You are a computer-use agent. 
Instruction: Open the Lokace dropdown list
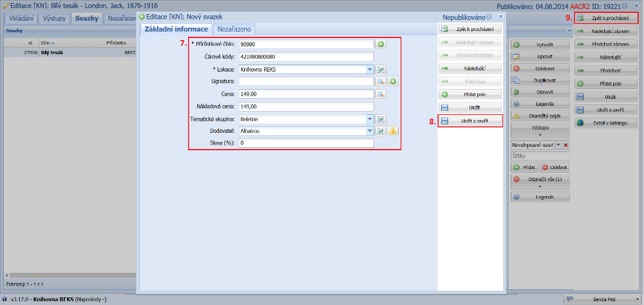[370, 69]
